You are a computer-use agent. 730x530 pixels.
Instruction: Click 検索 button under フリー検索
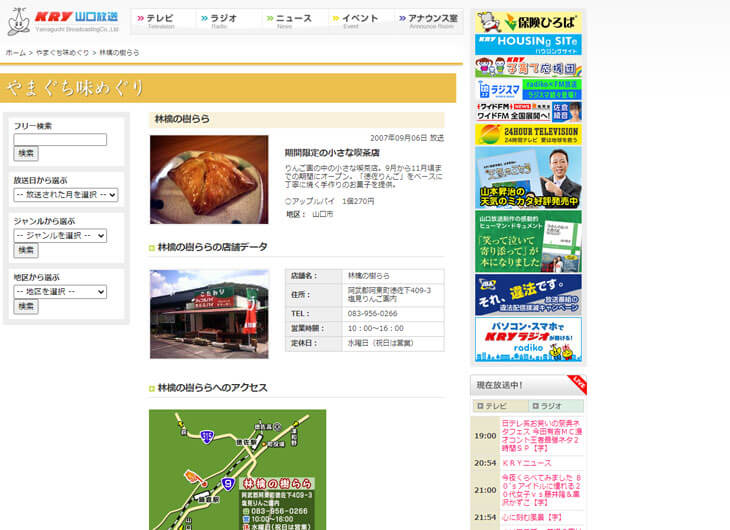26,153
